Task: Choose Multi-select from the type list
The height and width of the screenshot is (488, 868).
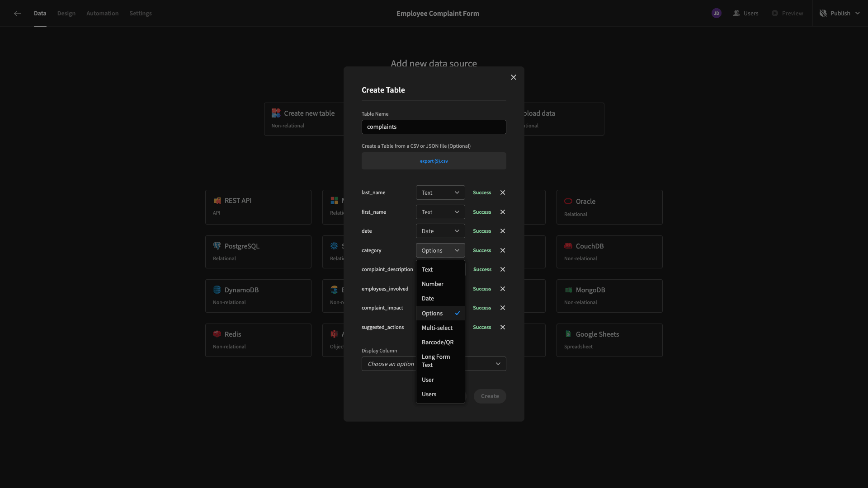Action: [440, 328]
